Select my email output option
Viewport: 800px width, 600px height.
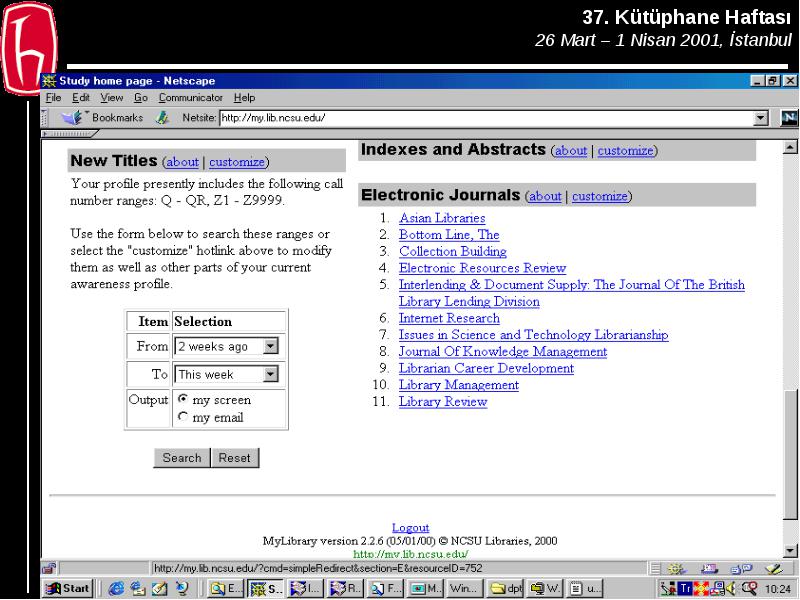pos(183,416)
